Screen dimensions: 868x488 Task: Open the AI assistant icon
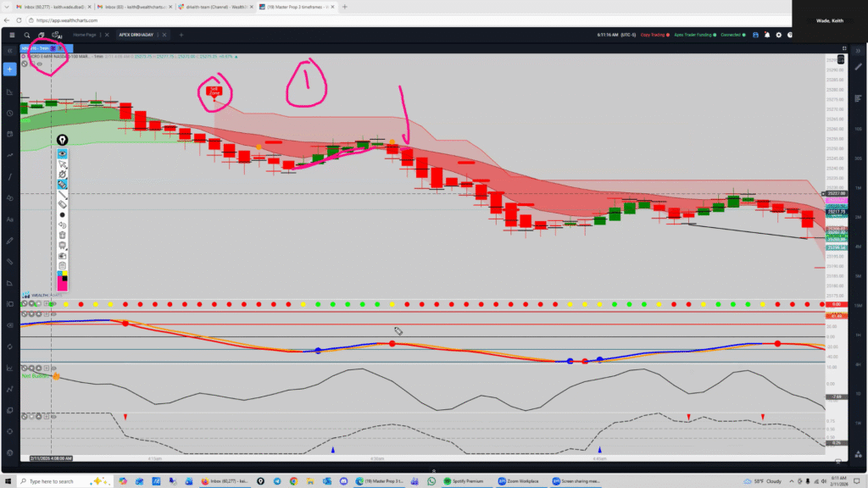[x=56, y=35]
